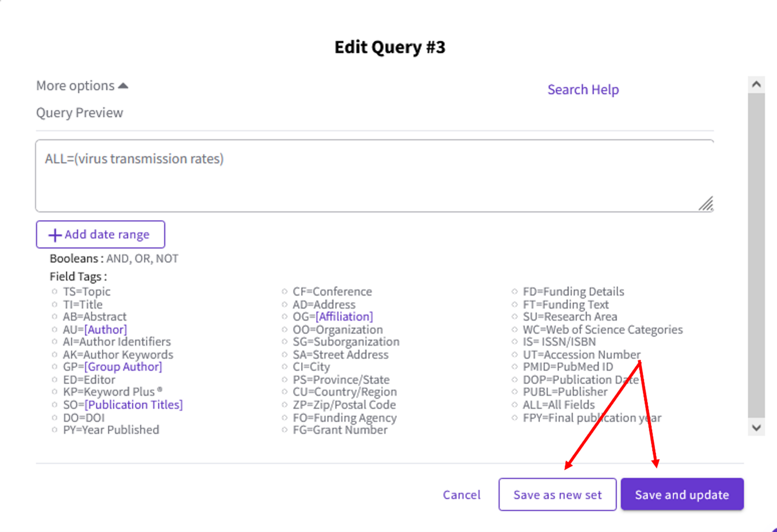Screen dimensions: 777x532
Task: Click the Edit Query #3 heading
Action: point(390,47)
